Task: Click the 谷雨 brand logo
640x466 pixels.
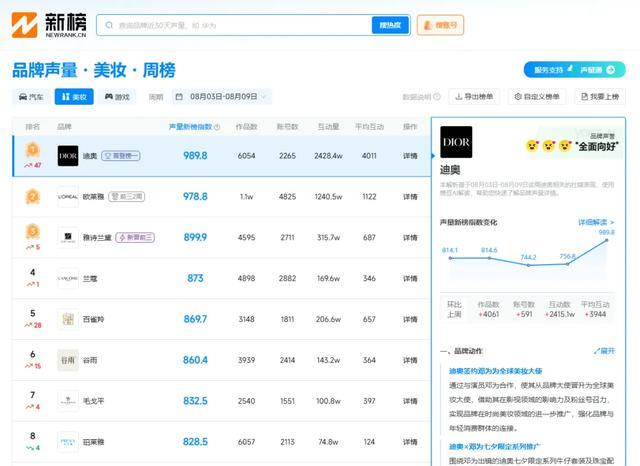Action: click(67, 359)
